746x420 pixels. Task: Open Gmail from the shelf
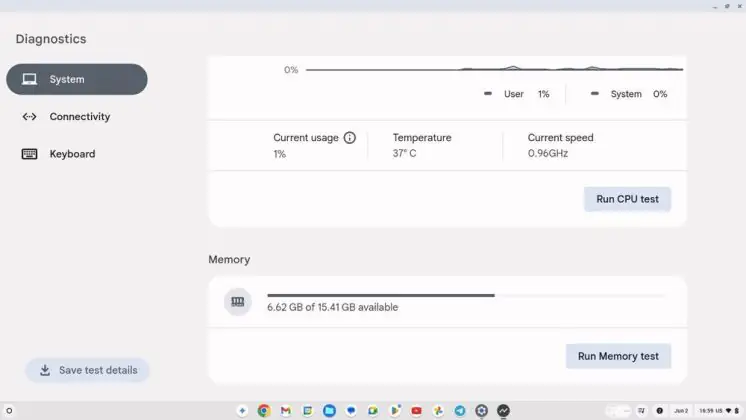(x=285, y=410)
